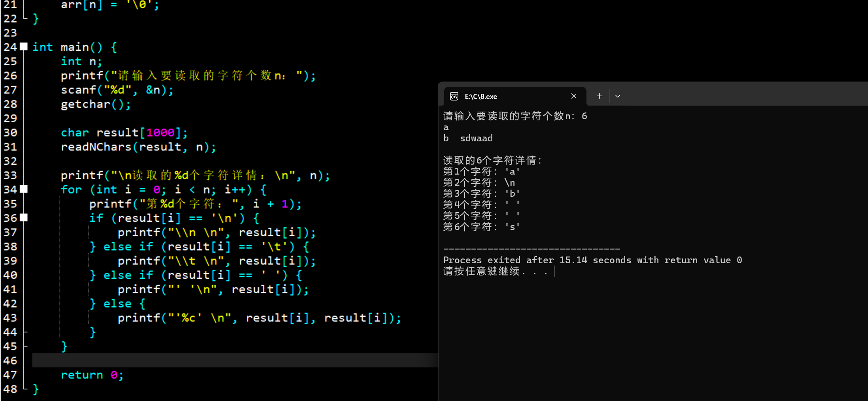Click the printf statement on line 33
The image size is (868, 401).
(195, 175)
